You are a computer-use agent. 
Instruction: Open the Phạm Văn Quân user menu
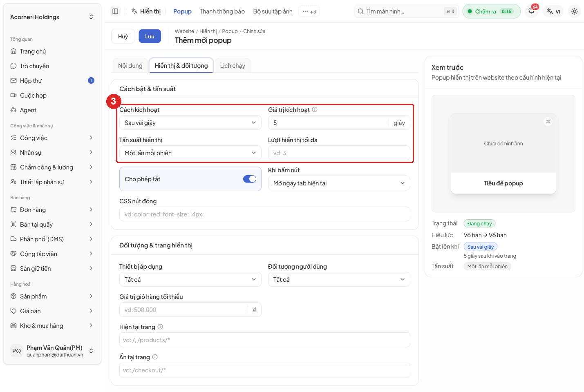pyautogui.click(x=52, y=351)
